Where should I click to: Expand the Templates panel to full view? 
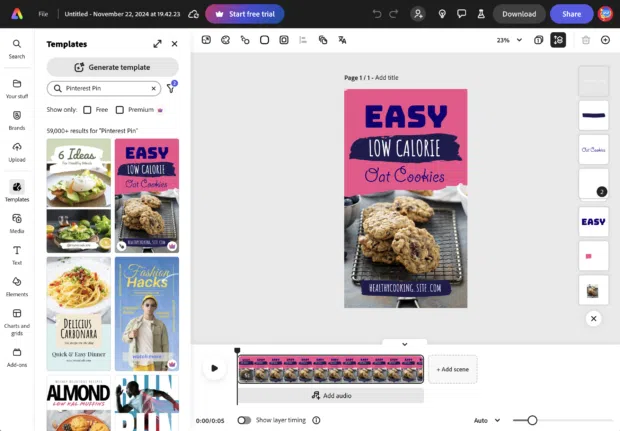pyautogui.click(x=157, y=44)
